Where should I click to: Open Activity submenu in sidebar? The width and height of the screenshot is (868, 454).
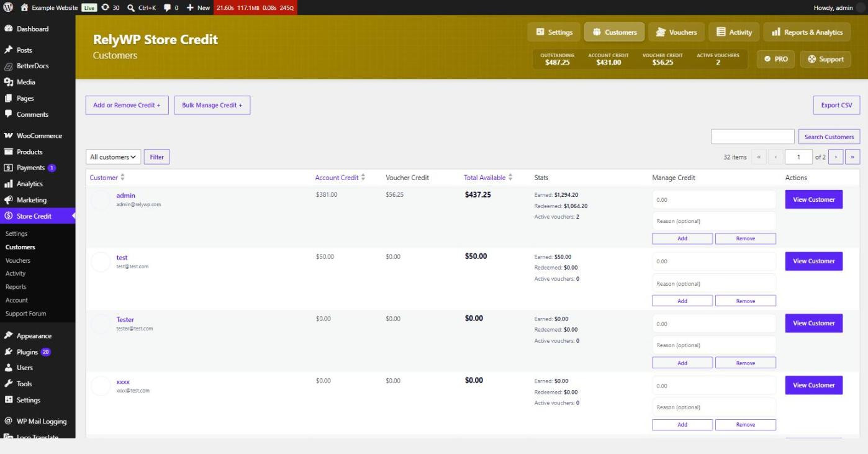click(16, 273)
